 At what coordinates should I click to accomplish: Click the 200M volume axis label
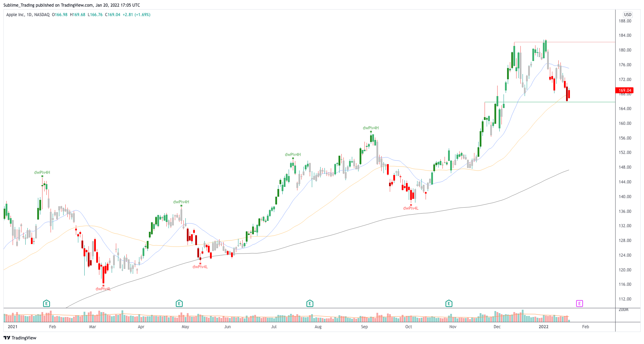[x=623, y=310]
